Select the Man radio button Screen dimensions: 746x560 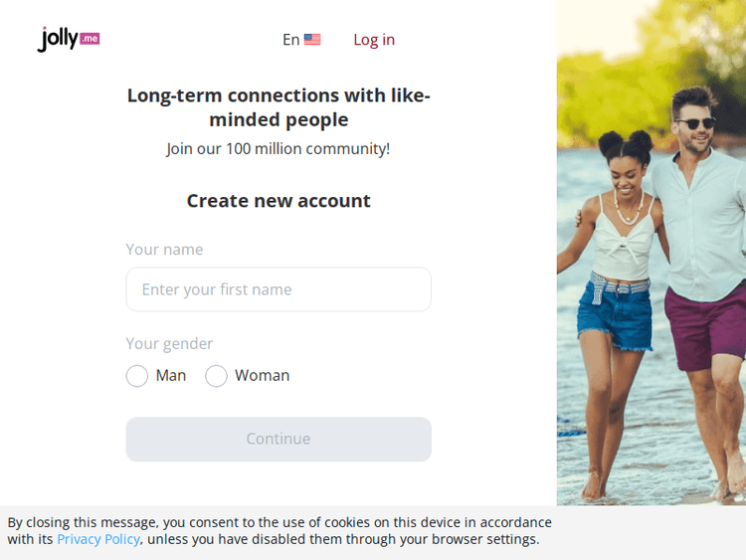tap(137, 376)
